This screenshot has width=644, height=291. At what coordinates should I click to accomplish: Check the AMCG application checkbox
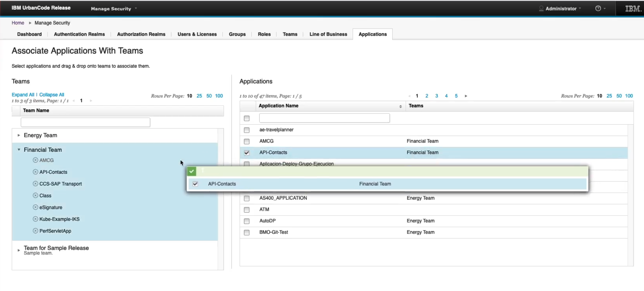tap(247, 141)
